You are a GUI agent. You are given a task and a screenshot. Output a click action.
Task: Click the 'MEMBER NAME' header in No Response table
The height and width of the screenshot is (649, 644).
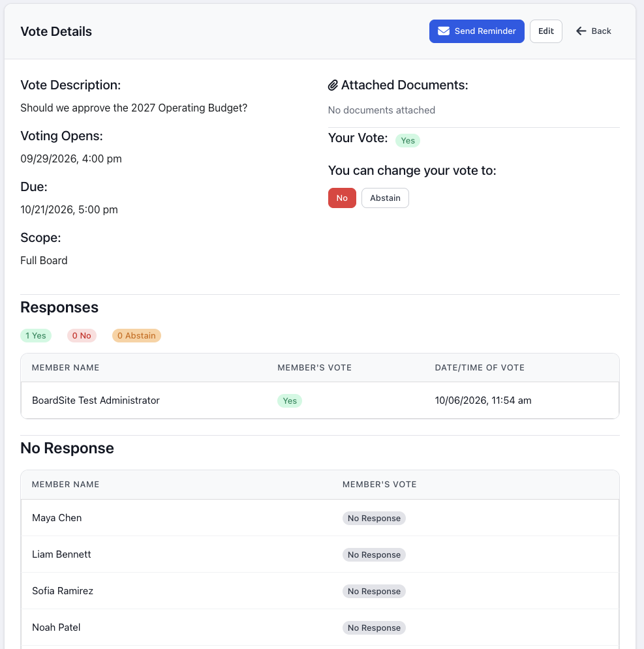tap(65, 484)
